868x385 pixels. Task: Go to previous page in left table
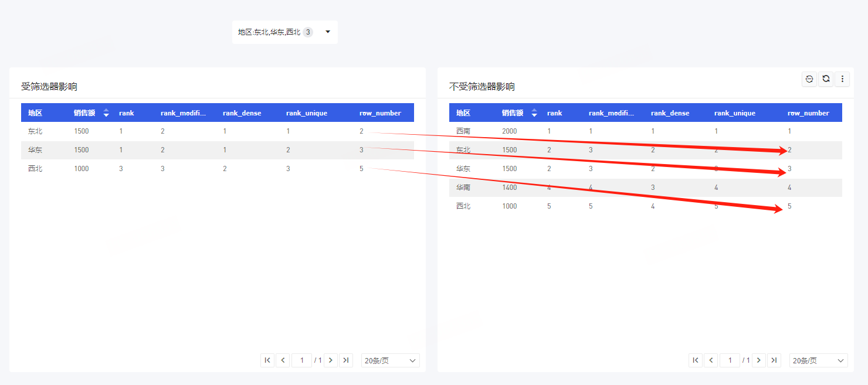(x=283, y=360)
